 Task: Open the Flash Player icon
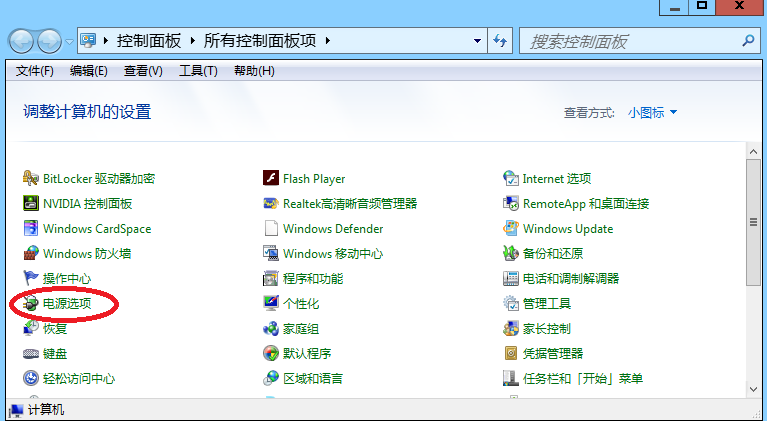click(x=270, y=179)
